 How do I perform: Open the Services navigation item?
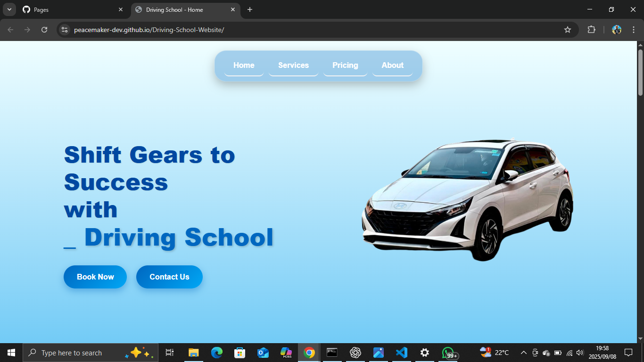point(293,66)
